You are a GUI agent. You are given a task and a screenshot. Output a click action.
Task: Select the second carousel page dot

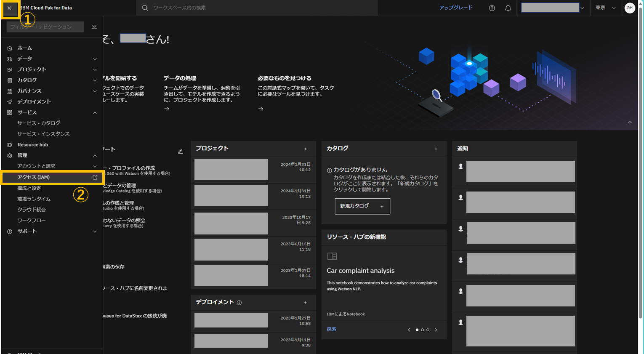(422, 330)
